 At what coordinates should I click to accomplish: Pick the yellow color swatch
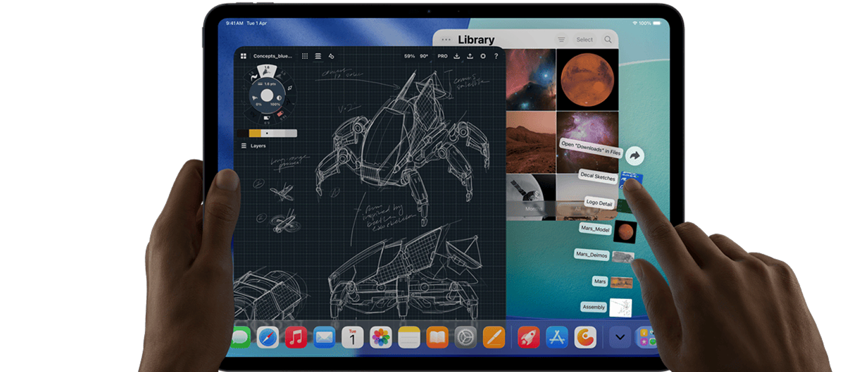point(254,133)
